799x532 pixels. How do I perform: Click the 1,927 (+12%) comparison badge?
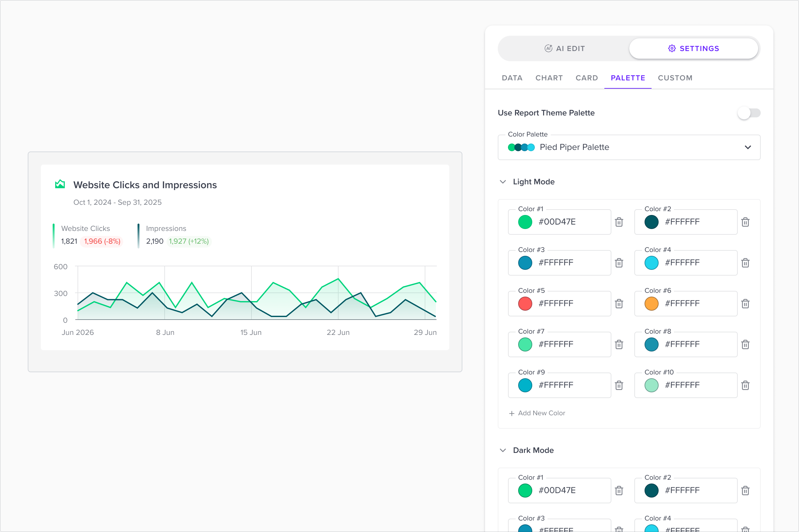click(x=189, y=241)
